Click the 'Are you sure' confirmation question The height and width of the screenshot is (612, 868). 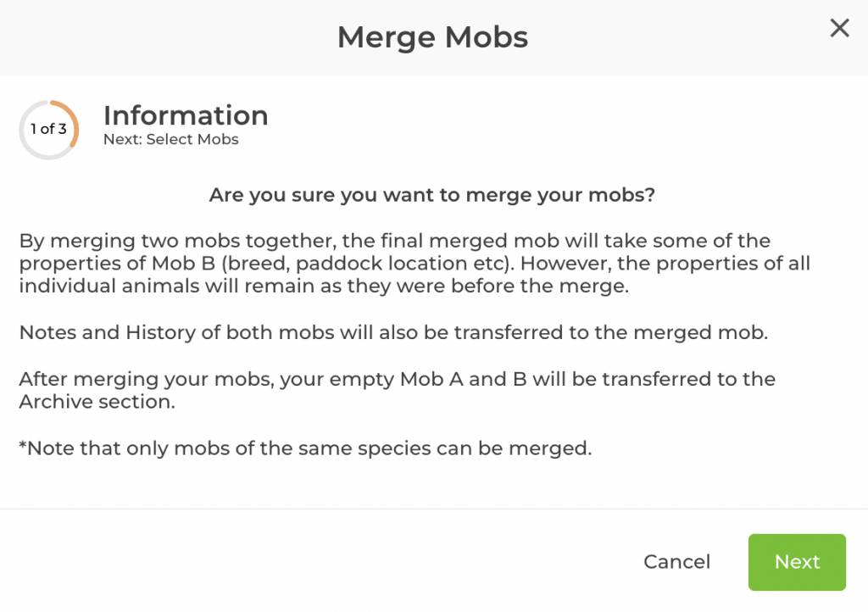[x=432, y=195]
